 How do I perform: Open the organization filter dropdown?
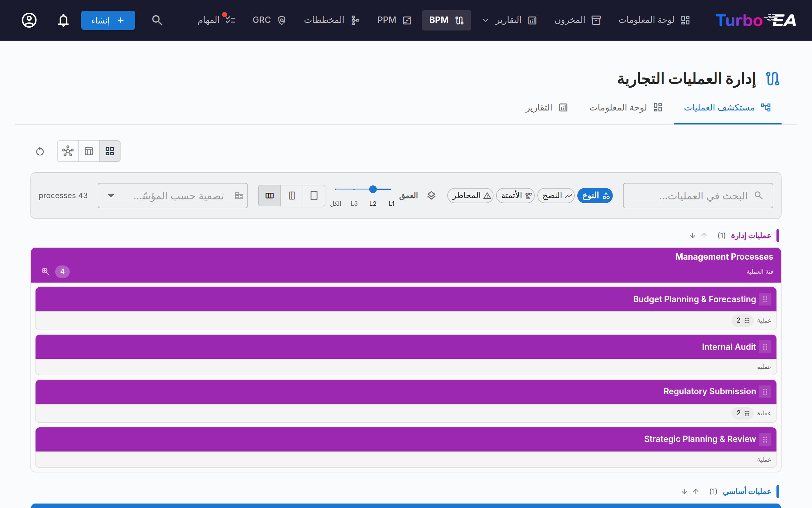[173, 196]
